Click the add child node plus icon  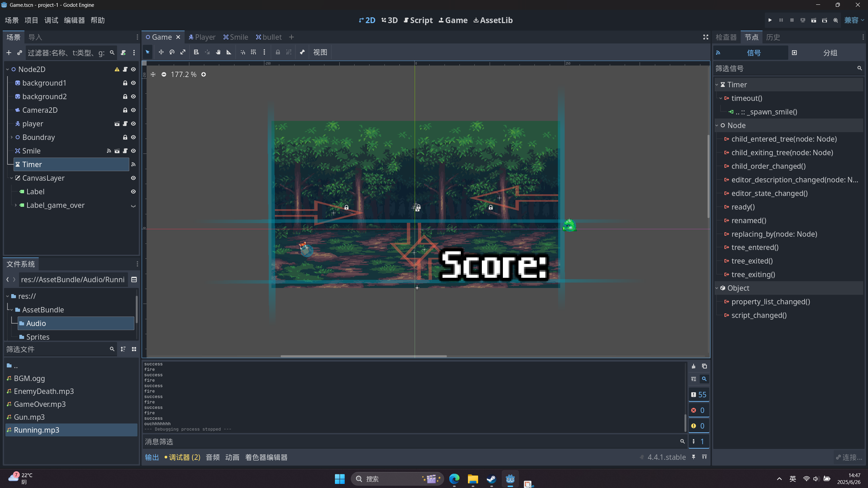[x=9, y=53]
